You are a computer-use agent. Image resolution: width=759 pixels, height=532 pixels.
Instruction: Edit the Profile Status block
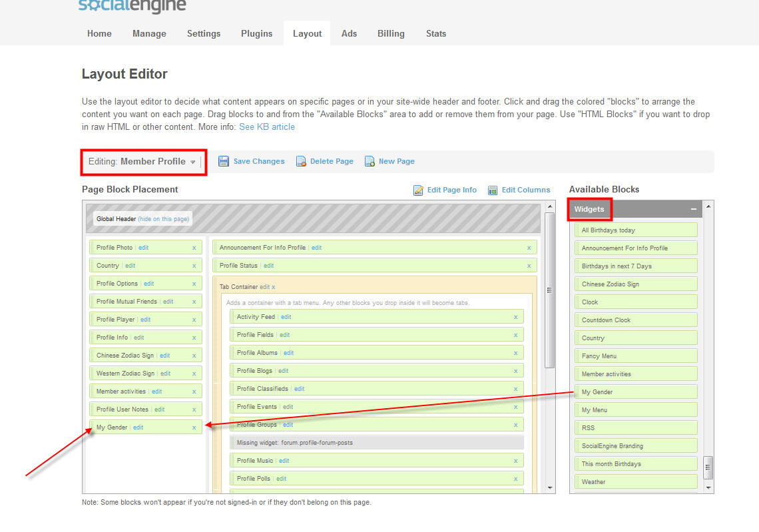(268, 266)
